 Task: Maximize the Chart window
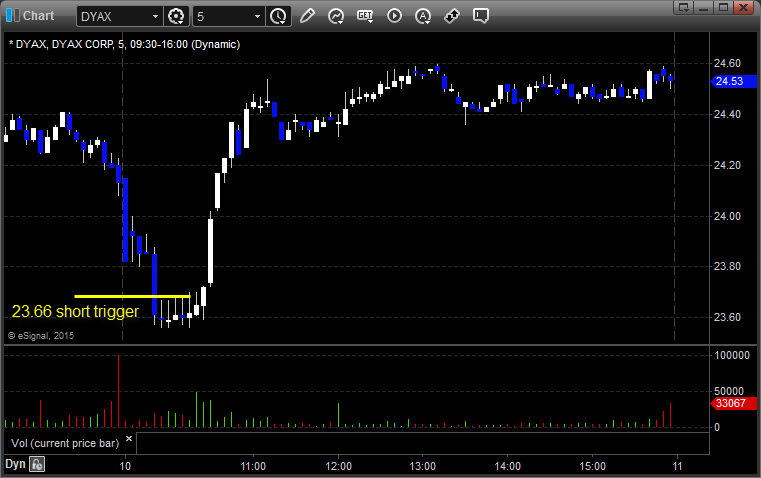coord(723,7)
